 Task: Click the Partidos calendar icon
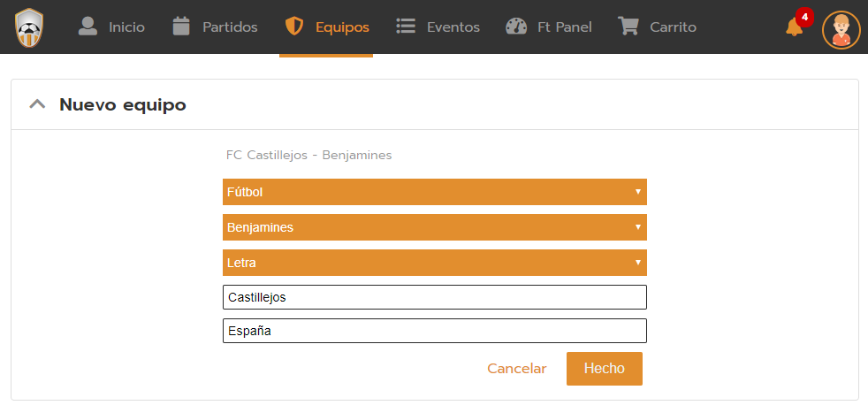181,27
